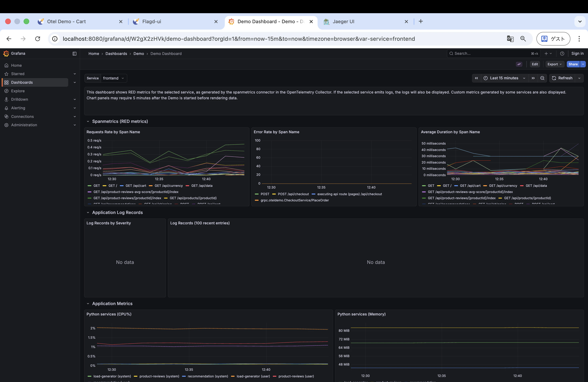Zoom out the time range
This screenshot has height=382, width=588.
coord(542,78)
